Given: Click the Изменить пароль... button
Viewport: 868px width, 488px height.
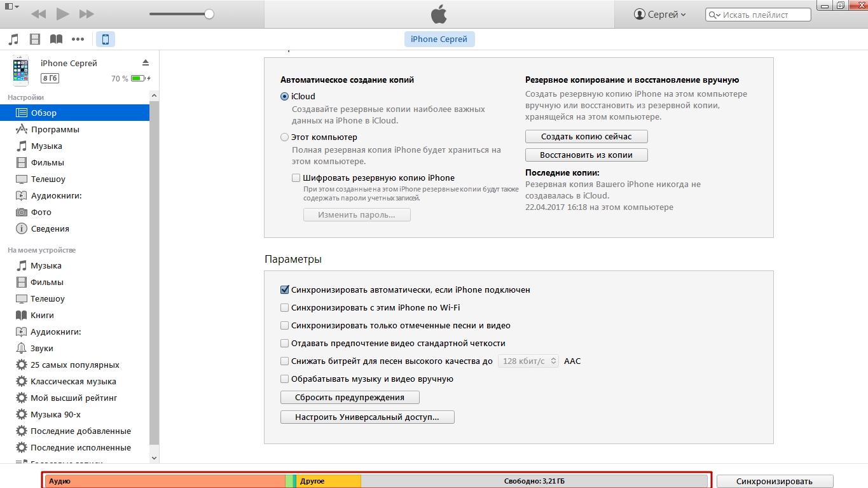Looking at the screenshot, I should (357, 214).
